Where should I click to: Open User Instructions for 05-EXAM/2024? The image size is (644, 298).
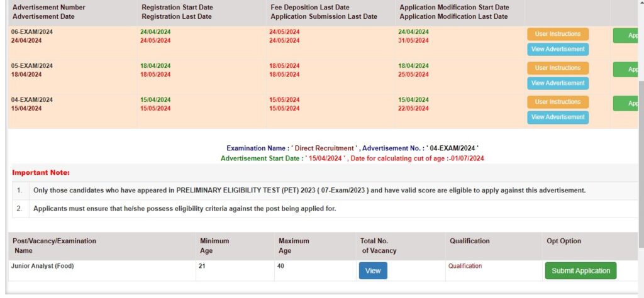[x=558, y=68]
